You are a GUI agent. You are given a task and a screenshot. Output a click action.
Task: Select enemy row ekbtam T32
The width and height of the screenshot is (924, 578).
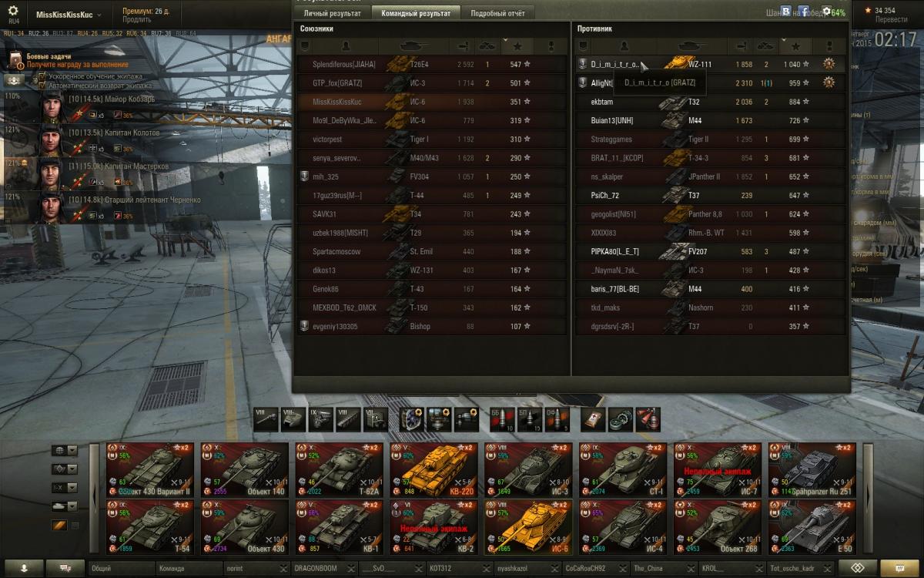pos(711,102)
